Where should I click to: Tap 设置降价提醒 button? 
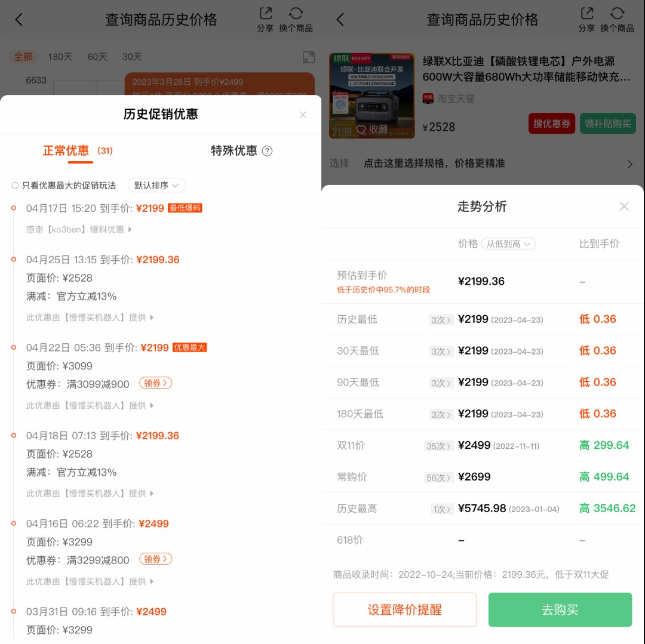[x=405, y=609]
